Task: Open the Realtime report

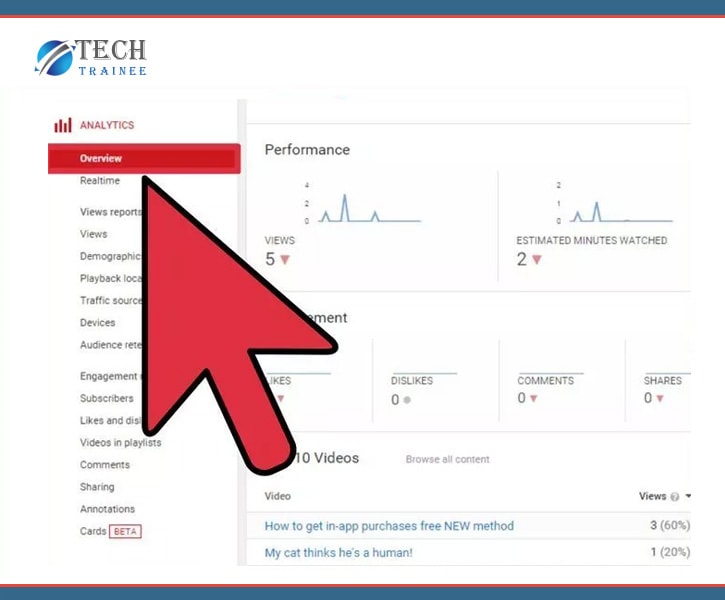Action: tap(100, 181)
